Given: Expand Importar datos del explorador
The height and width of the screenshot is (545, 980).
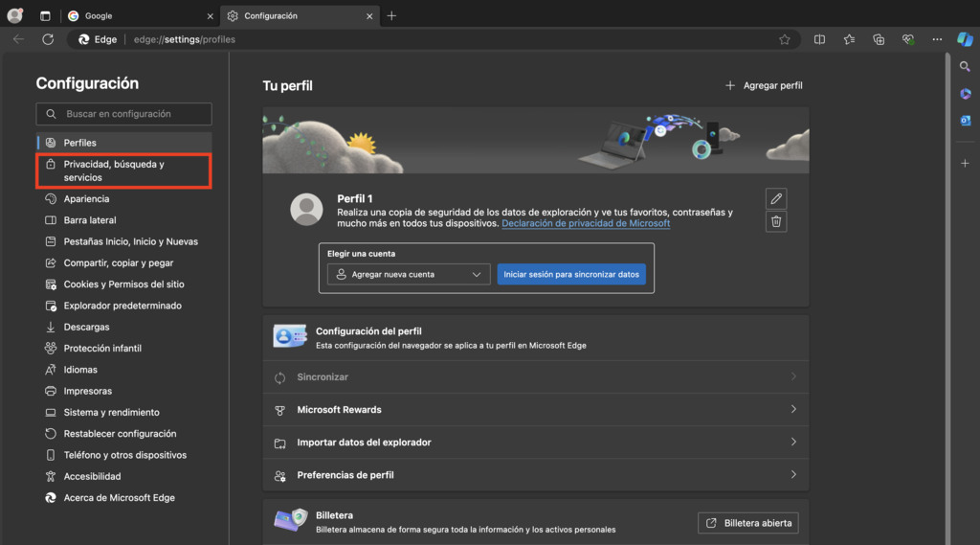Looking at the screenshot, I should 535,443.
